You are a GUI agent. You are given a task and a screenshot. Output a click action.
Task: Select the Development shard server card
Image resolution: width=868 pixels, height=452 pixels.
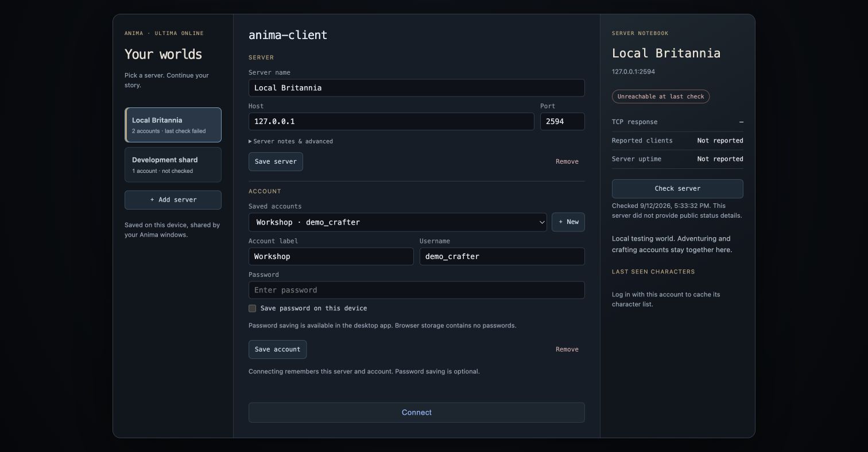(173, 165)
